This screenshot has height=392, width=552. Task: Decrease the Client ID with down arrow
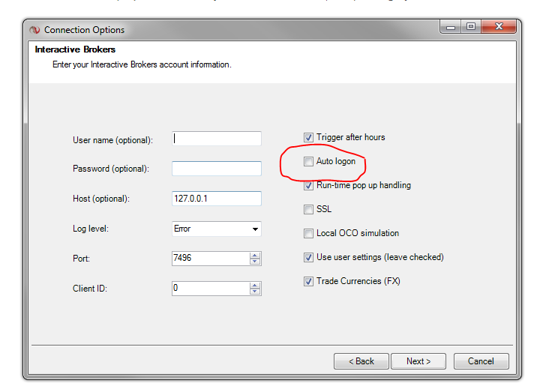coord(255,292)
